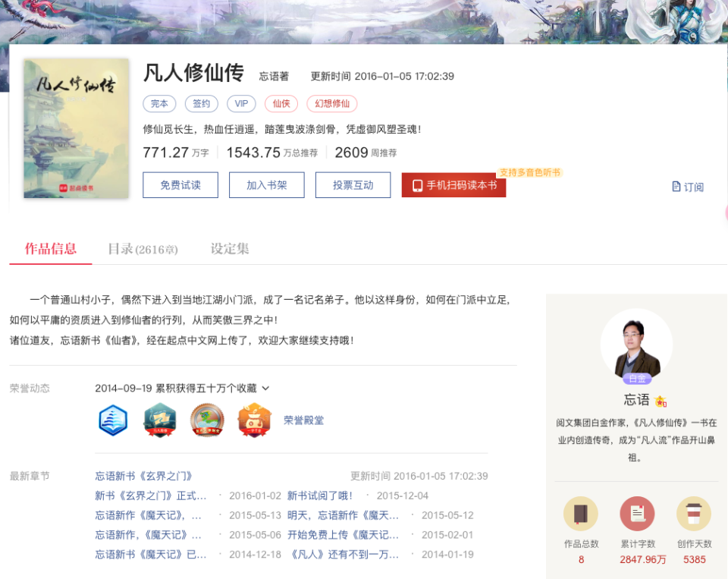Click the 仙侠 genre tag
The image size is (728, 579).
coord(281,103)
